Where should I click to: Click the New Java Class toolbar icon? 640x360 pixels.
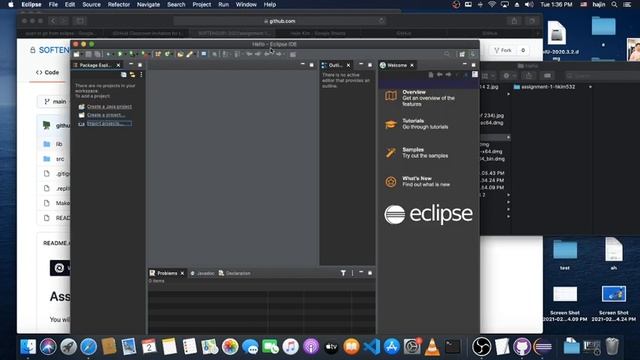coord(167,54)
